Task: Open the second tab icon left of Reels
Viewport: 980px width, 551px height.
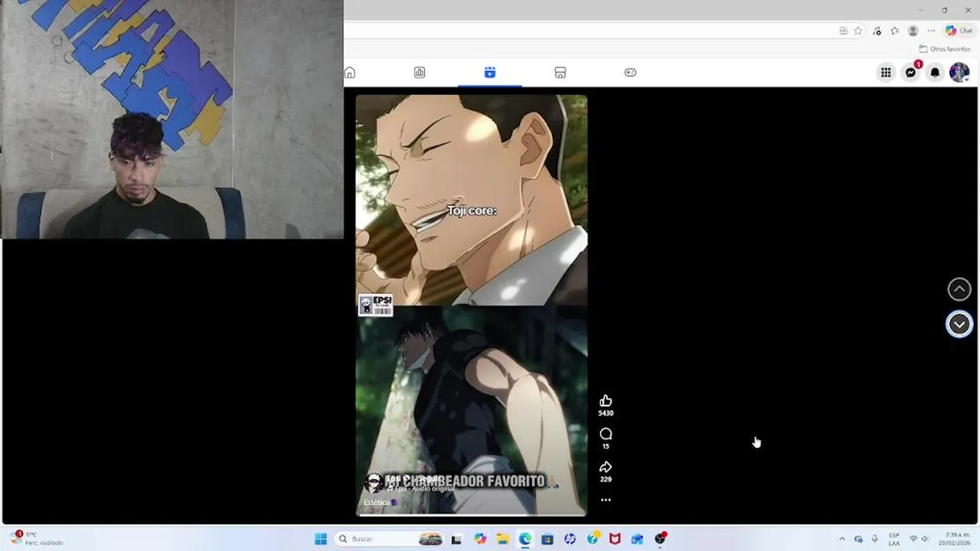Action: click(x=420, y=73)
